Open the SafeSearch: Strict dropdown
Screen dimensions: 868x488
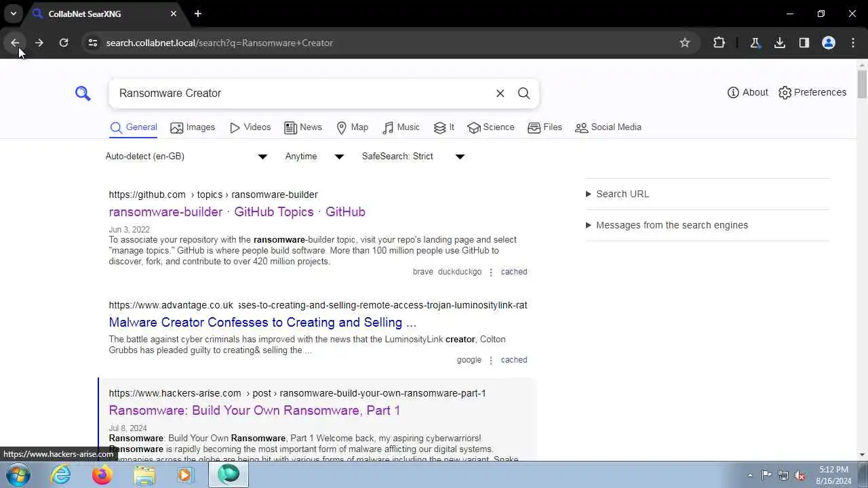413,157
